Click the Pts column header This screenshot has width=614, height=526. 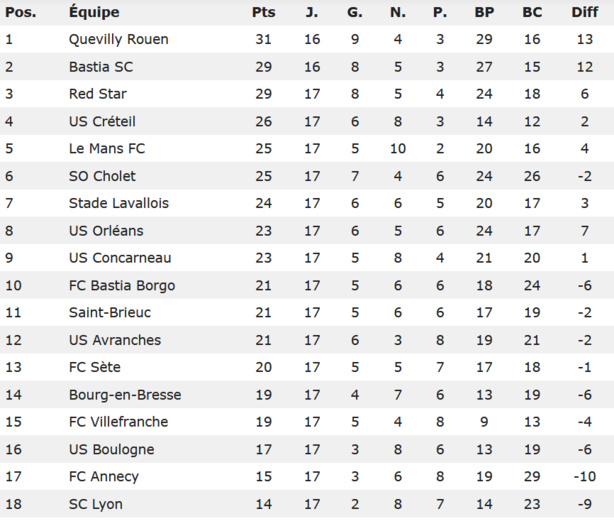click(263, 13)
